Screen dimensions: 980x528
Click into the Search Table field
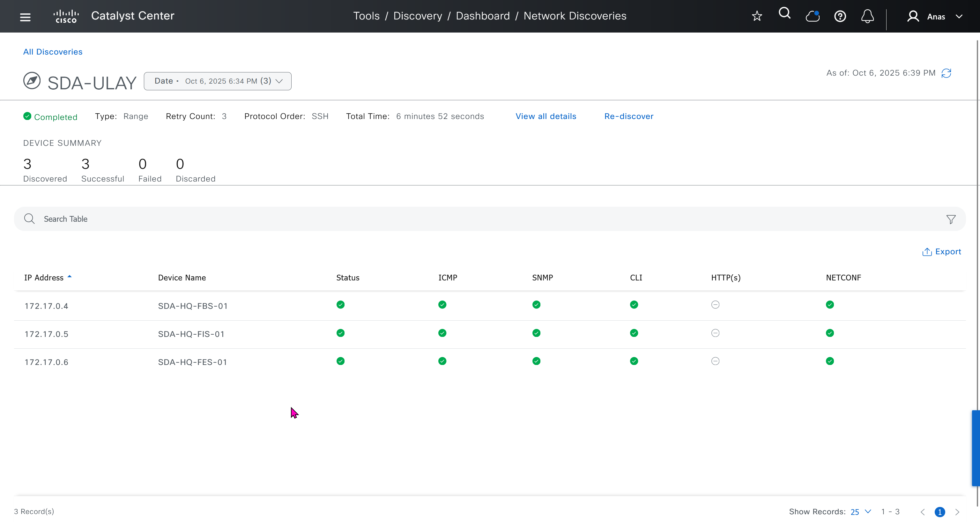click(457, 219)
